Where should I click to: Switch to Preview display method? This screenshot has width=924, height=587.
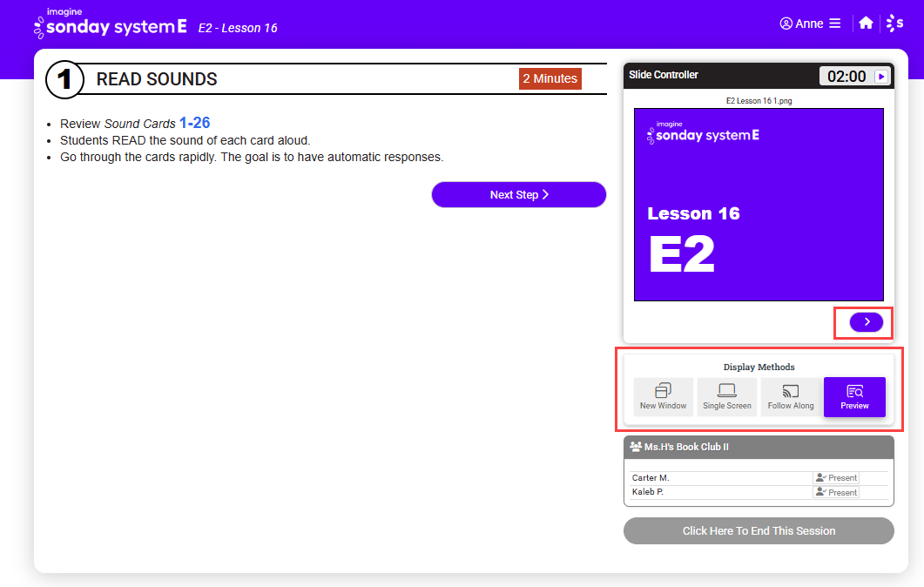click(x=854, y=397)
